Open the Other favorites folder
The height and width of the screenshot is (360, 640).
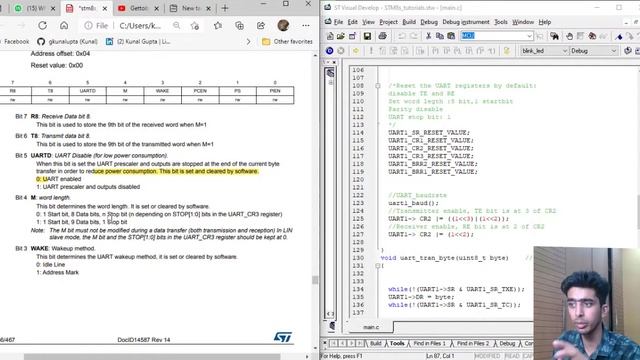click(x=287, y=41)
